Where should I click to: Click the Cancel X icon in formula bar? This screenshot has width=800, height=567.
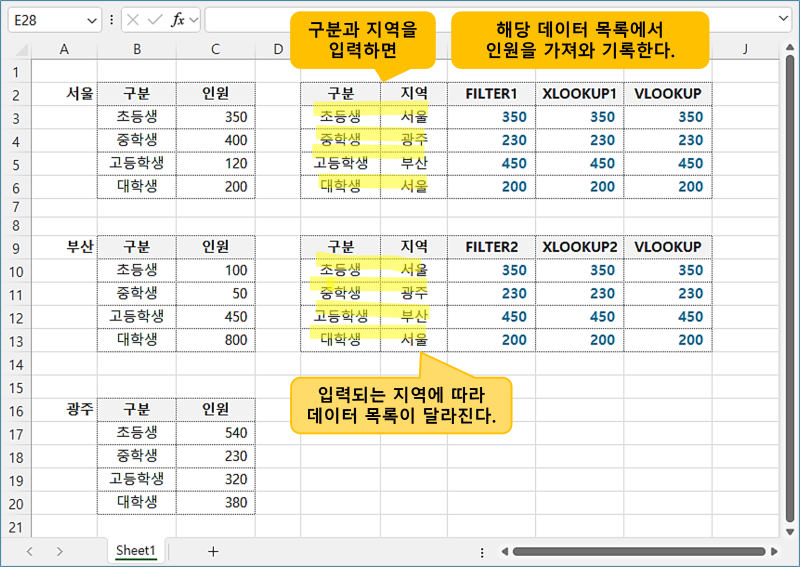point(134,20)
